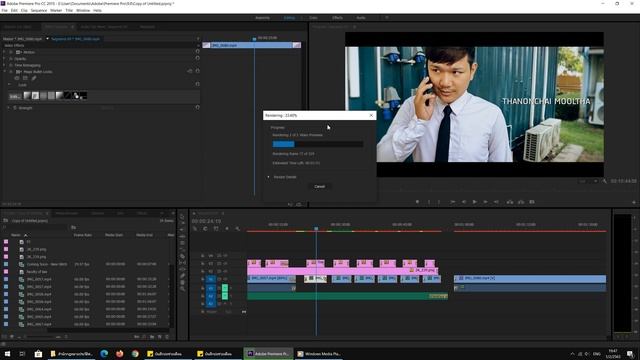Open the Sequence menu
The height and width of the screenshot is (360, 640).
point(39,10)
